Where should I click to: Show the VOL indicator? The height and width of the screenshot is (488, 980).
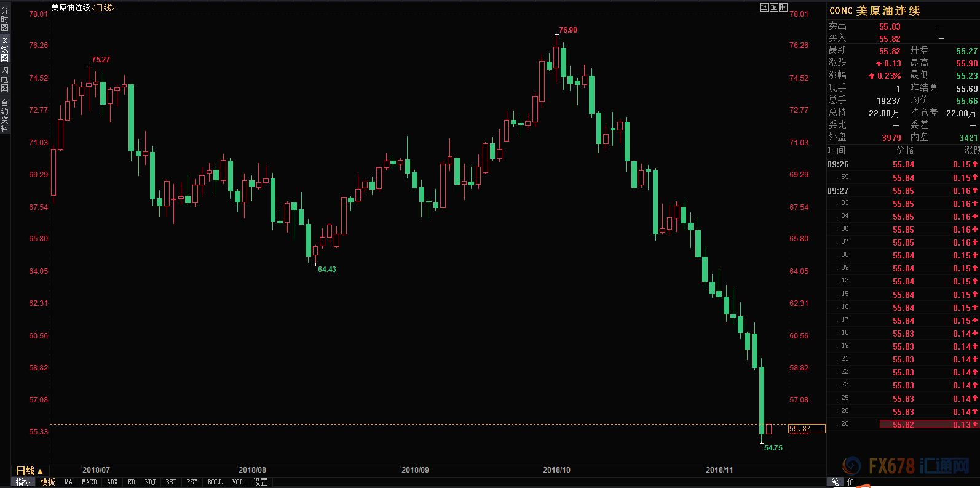point(238,482)
